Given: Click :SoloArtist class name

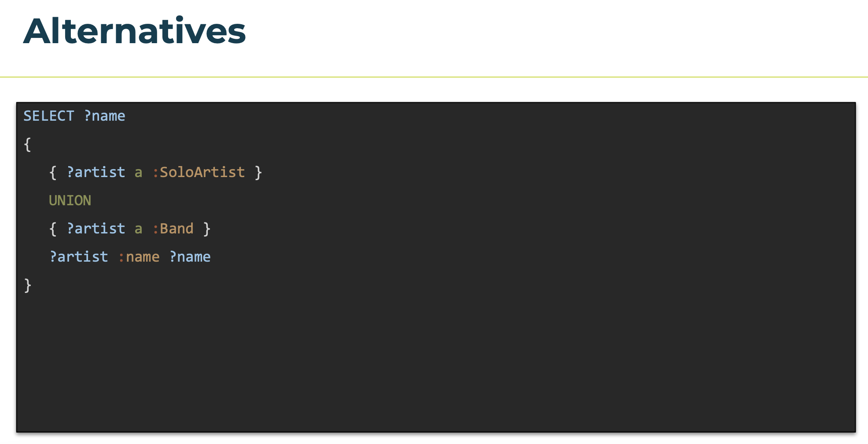Looking at the screenshot, I should (199, 172).
